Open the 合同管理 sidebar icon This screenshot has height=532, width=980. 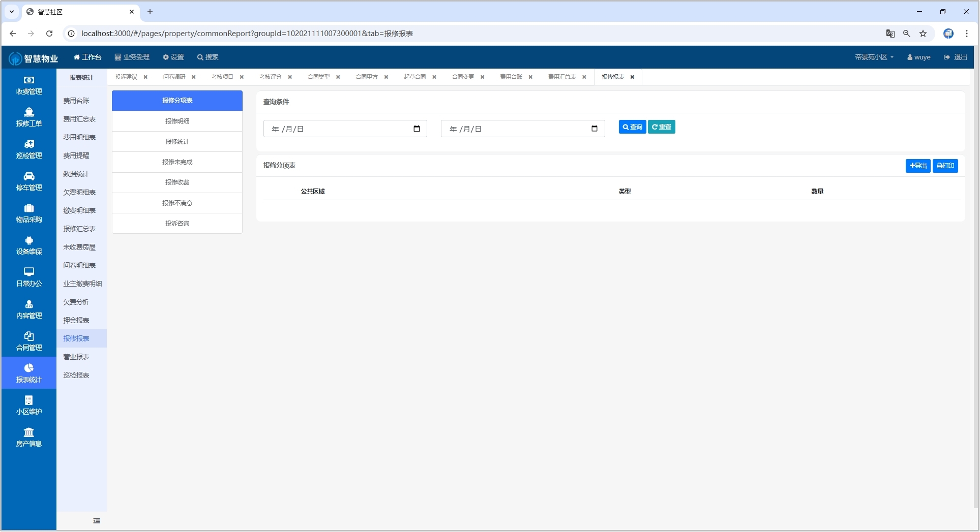tap(29, 341)
